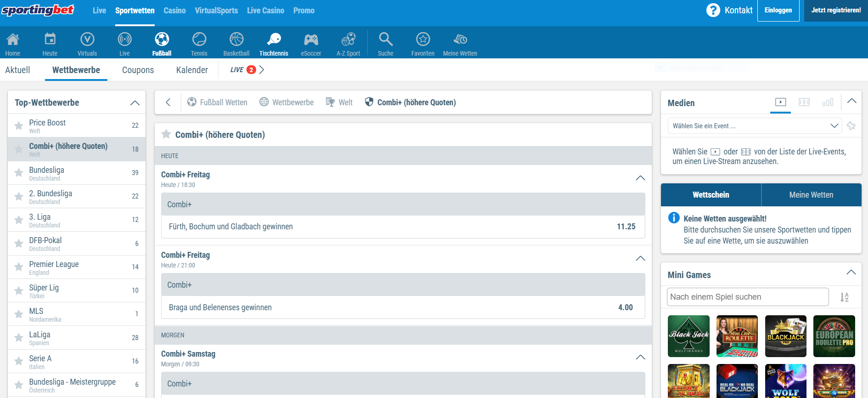Click the pin icon next to event selector
The width and height of the screenshot is (868, 398).
(x=851, y=126)
